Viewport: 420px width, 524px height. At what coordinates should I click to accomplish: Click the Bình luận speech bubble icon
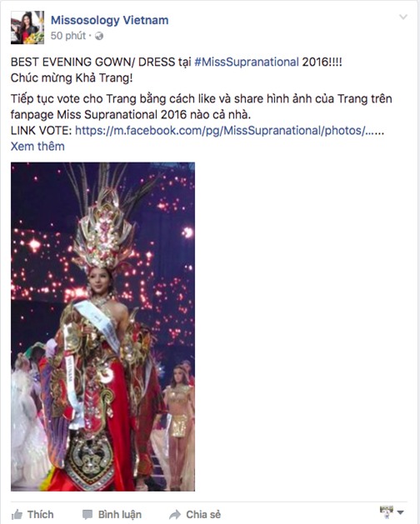87,515
